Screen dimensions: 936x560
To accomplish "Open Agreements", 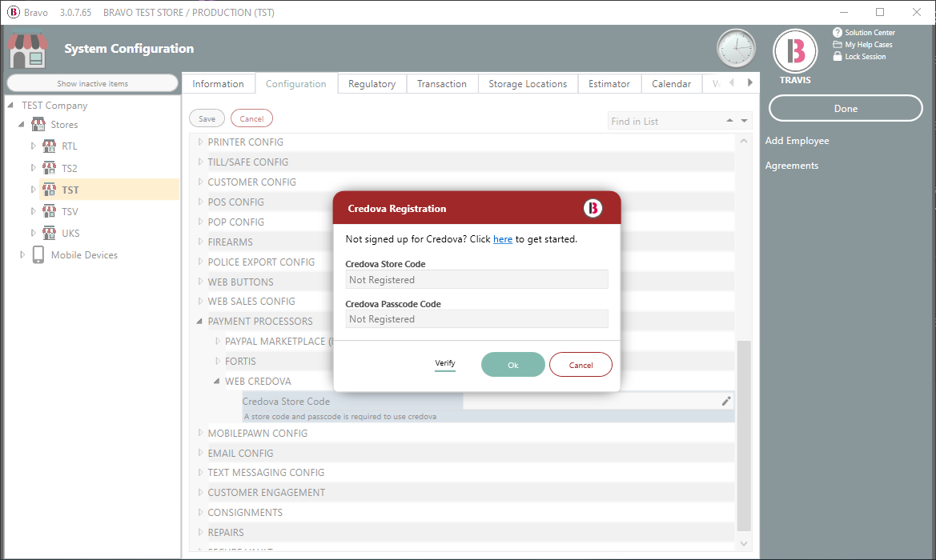I will (792, 166).
